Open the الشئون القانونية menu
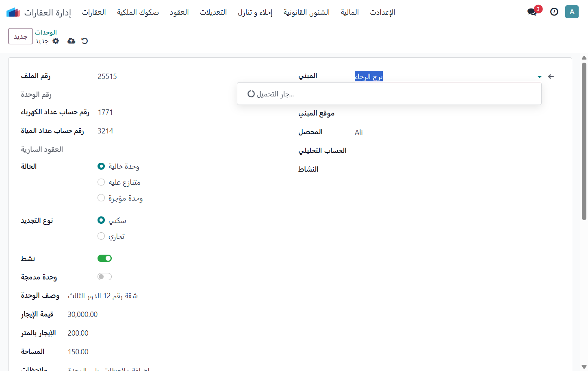The image size is (588, 371). (307, 12)
